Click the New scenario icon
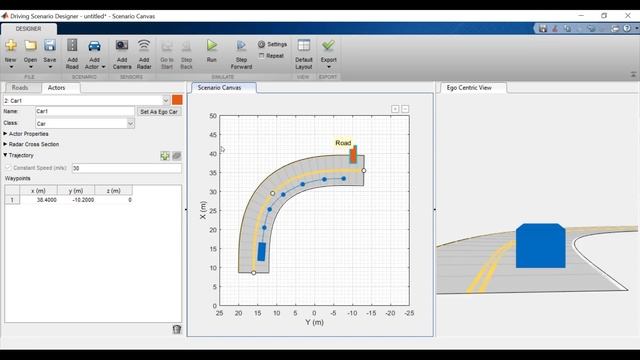The image size is (640, 360). coord(11,45)
